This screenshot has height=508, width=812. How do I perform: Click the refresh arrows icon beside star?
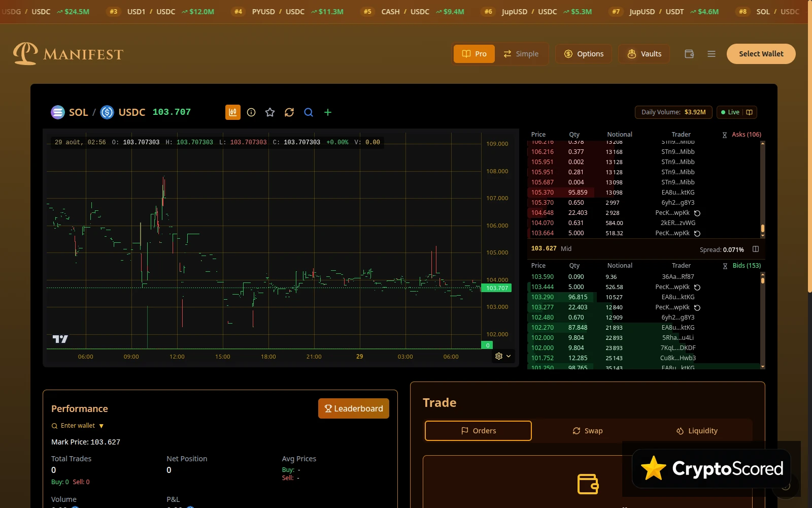(289, 112)
